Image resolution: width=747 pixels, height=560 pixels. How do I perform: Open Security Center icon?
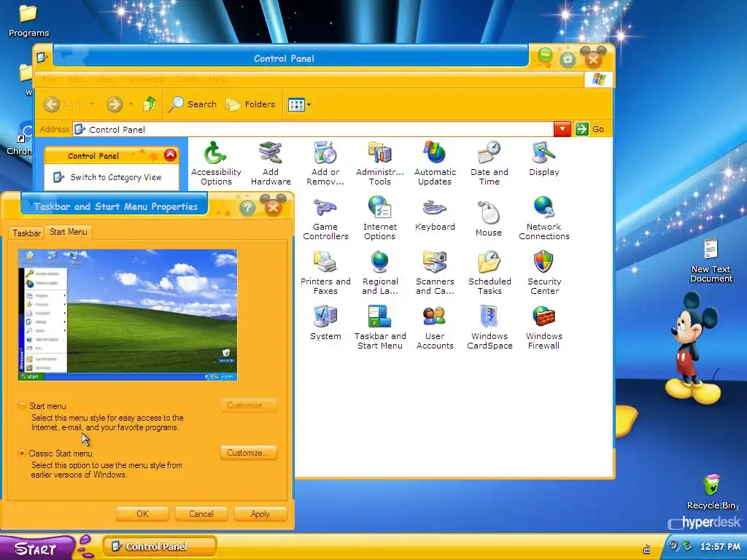543,273
